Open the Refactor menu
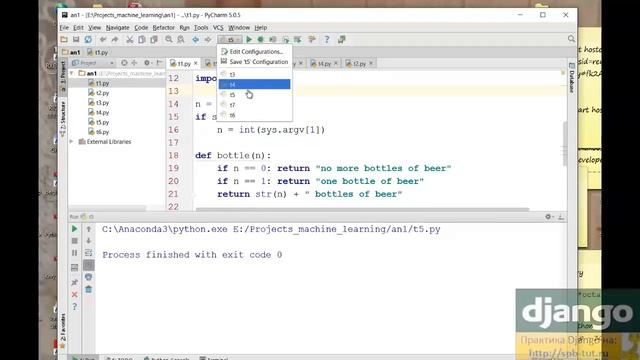This screenshot has width=640, height=360. click(164, 28)
